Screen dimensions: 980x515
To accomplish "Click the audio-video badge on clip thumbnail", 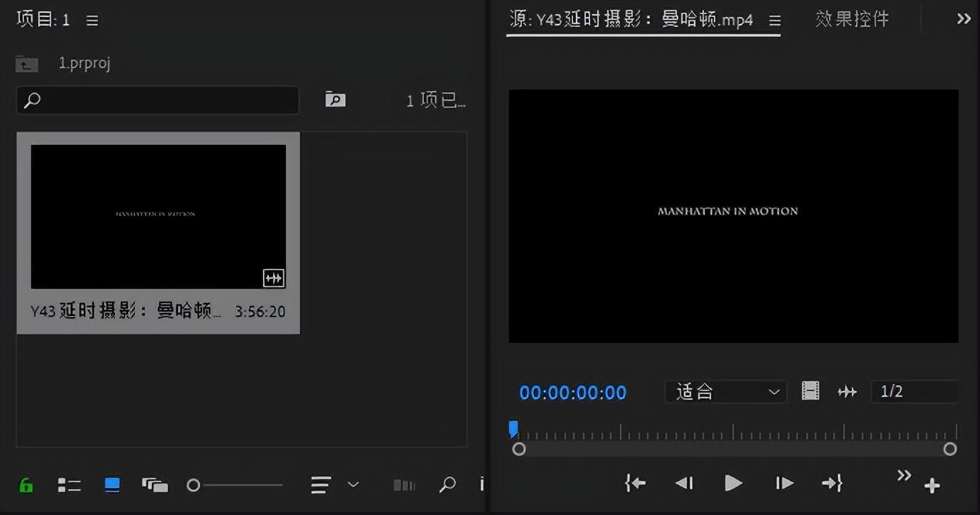I will (274, 277).
